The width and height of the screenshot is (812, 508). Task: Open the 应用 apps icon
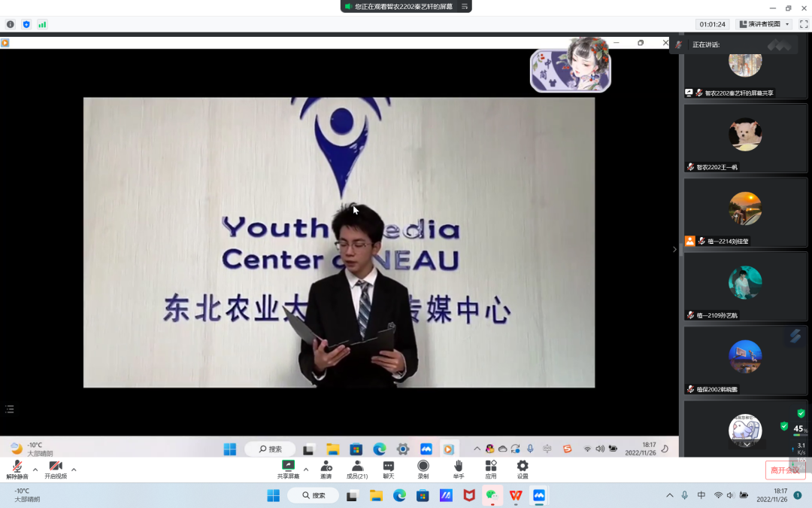pos(490,469)
